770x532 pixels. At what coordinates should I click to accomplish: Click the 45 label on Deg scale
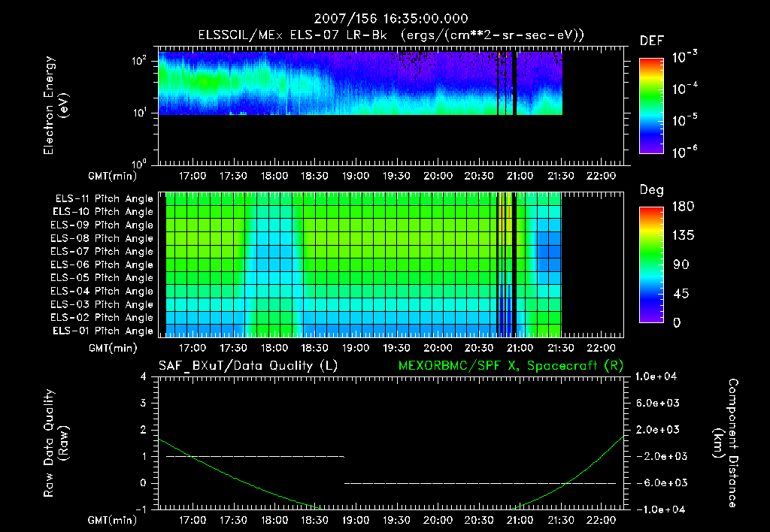point(681,294)
